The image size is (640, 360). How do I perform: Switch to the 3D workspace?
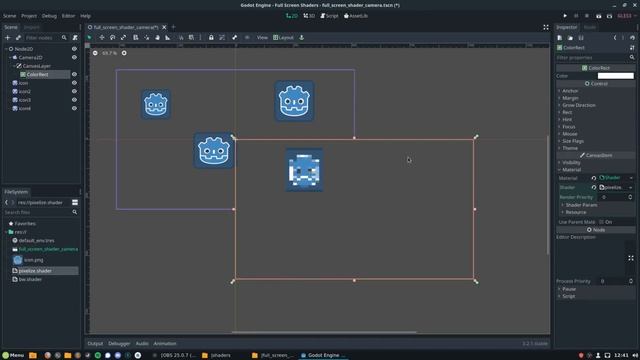coord(309,16)
